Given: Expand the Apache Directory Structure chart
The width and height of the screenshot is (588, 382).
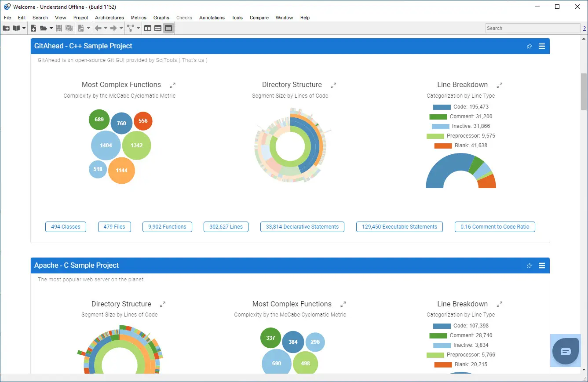Looking at the screenshot, I should (x=163, y=304).
